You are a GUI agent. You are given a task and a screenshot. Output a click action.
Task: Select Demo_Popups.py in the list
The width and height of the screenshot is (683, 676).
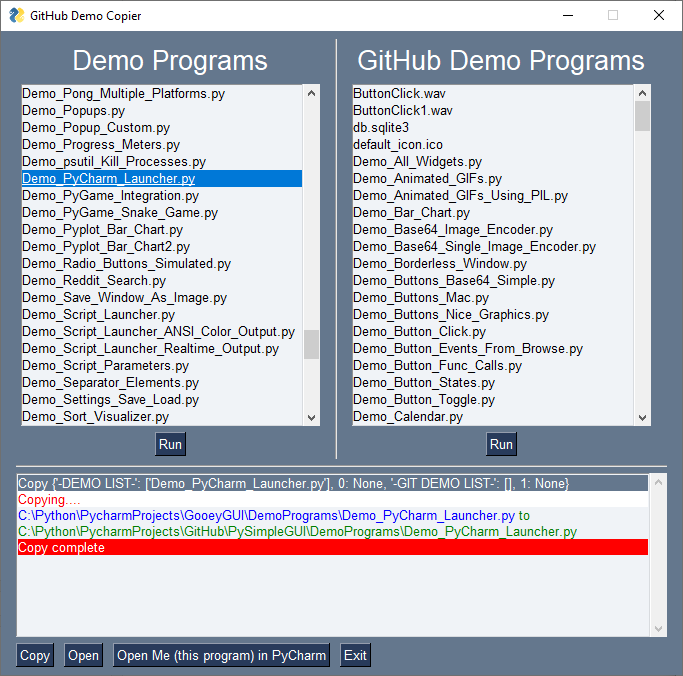[x=162, y=111]
